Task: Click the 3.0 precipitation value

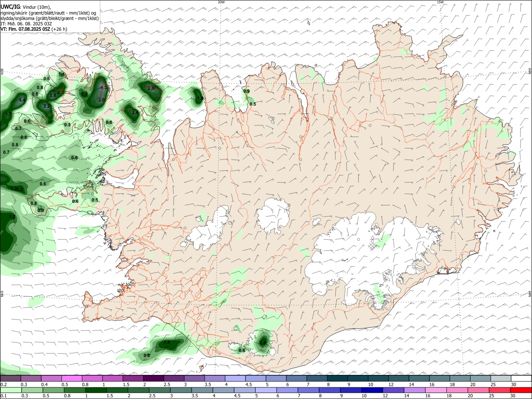Action: pos(101,100)
